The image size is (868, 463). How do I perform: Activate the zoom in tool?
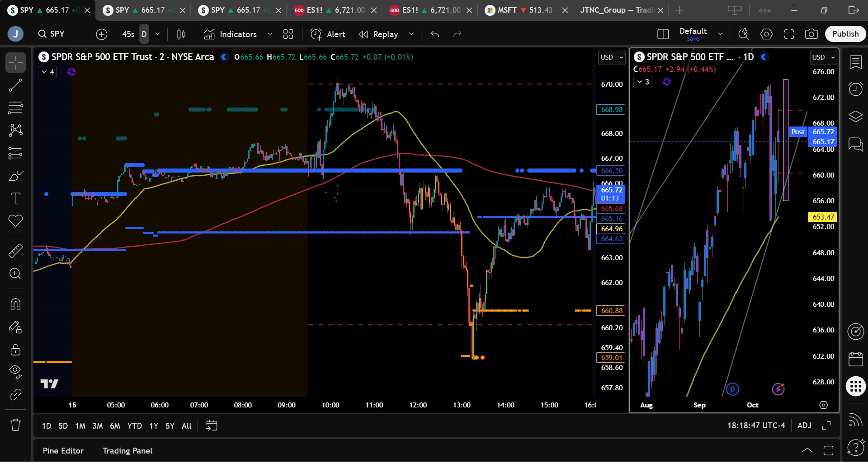[15, 274]
